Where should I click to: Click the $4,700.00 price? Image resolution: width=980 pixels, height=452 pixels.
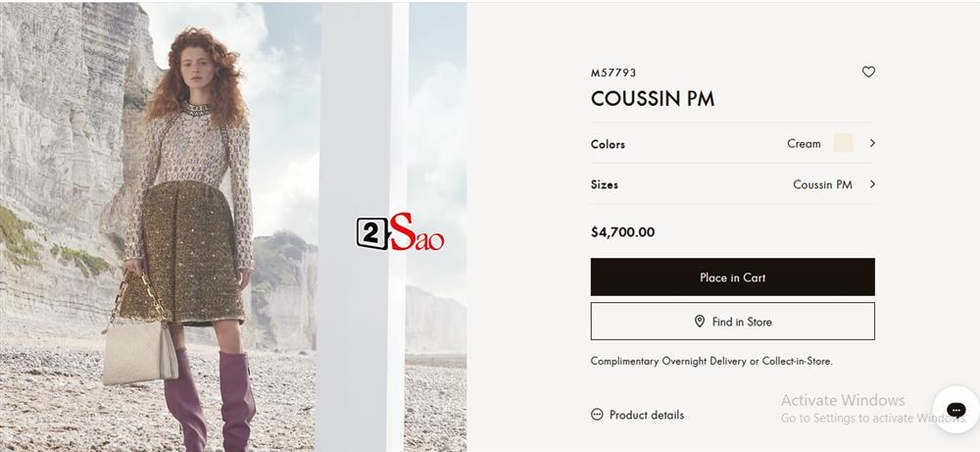click(x=622, y=232)
